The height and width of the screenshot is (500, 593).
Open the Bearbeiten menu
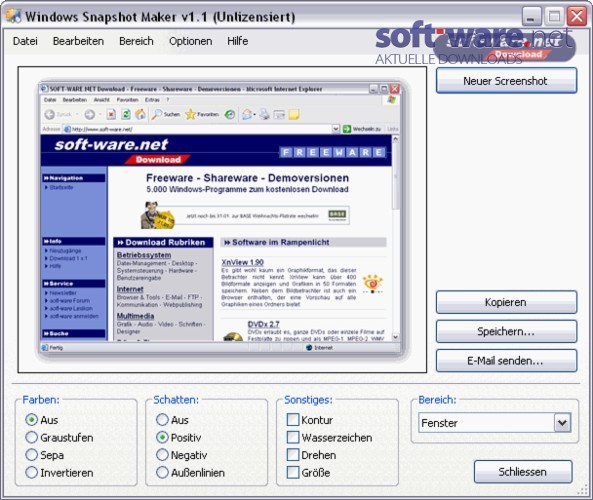click(78, 41)
